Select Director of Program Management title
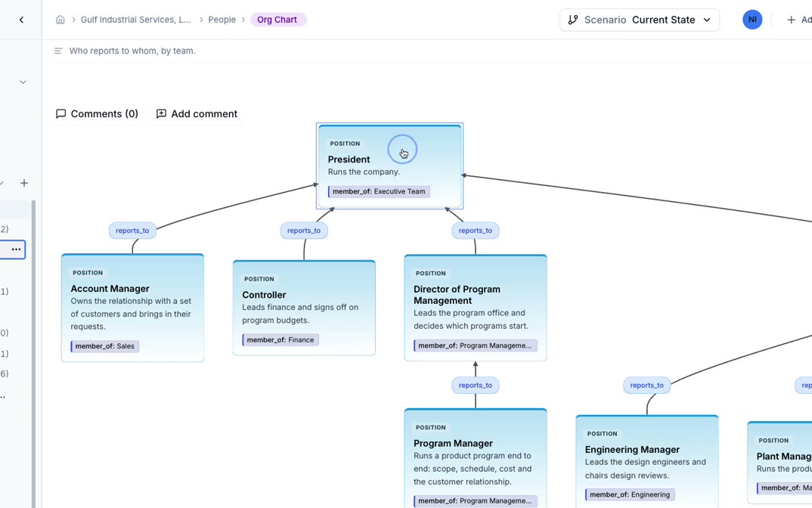This screenshot has width=812, height=508. click(457, 295)
